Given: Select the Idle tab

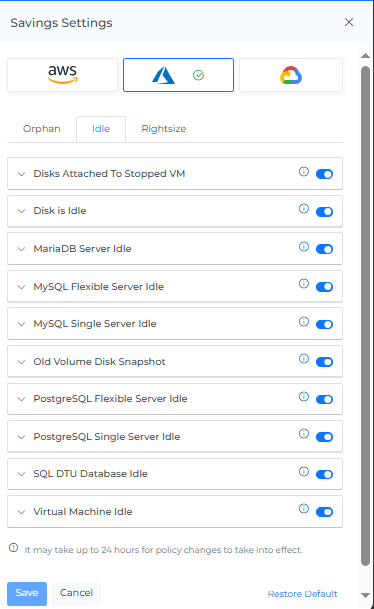Looking at the screenshot, I should click(101, 129).
